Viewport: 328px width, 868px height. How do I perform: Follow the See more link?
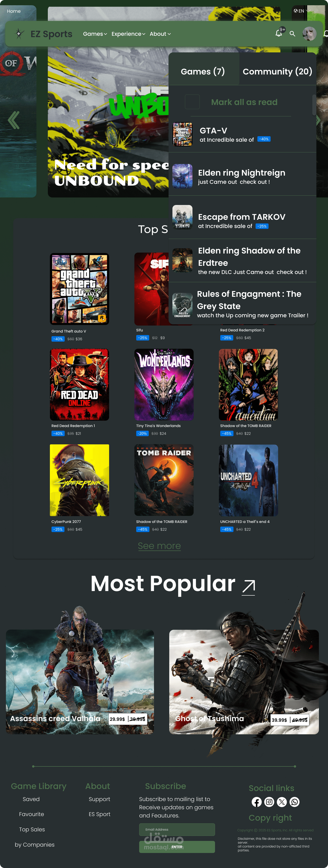159,545
